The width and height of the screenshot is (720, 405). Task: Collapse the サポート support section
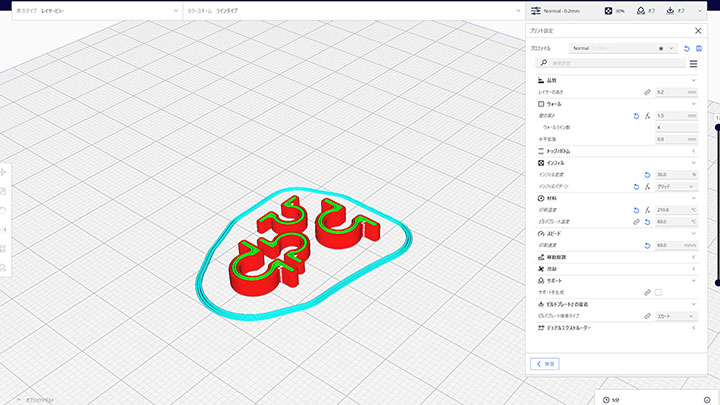pos(693,281)
